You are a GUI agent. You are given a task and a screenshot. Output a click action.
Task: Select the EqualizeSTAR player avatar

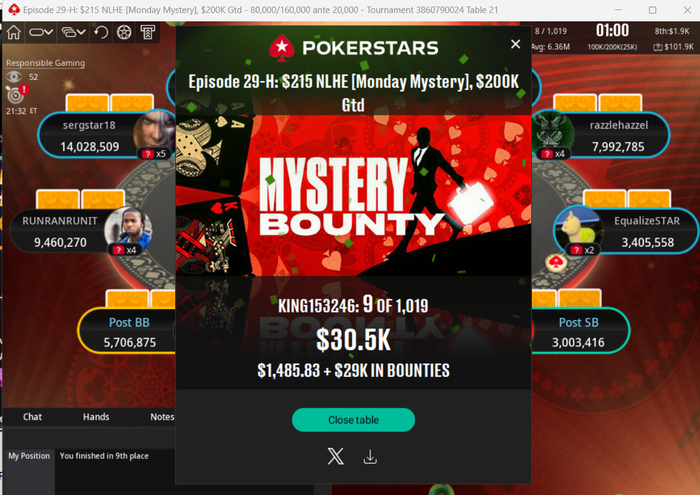pos(579,230)
